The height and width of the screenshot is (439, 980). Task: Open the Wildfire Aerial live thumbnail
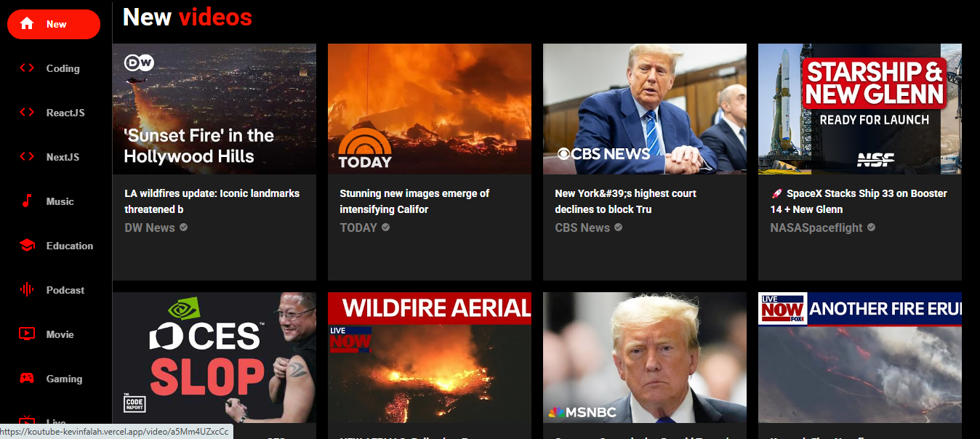pyautogui.click(x=430, y=358)
